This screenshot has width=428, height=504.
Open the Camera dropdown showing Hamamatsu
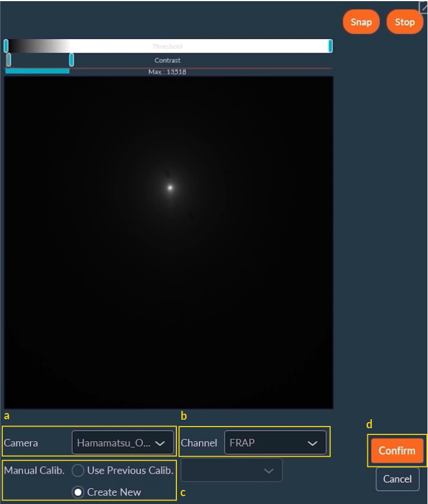[122, 443]
